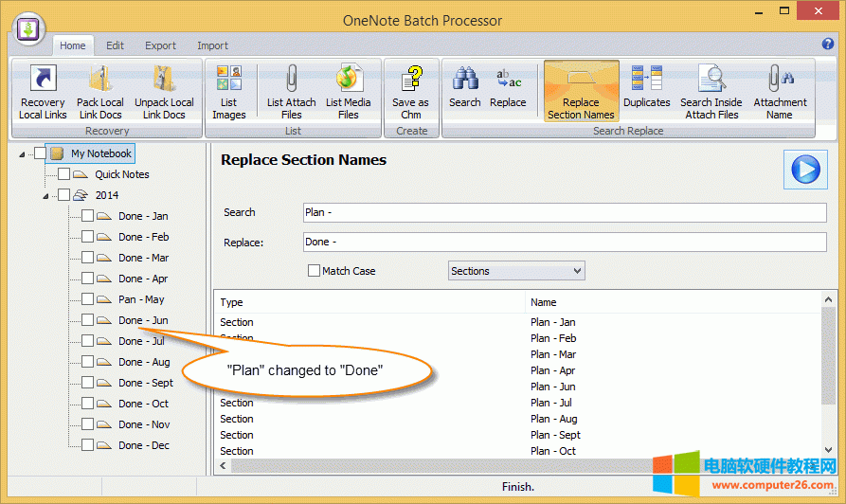Viewport: 846px width, 504px height.
Task: Click the List Attach Files icon
Action: tap(291, 92)
